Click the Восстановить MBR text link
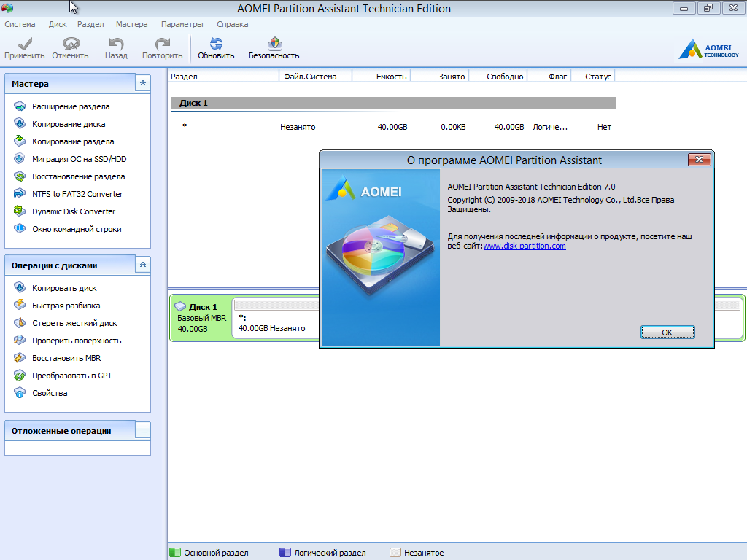This screenshot has height=560, width=747. (66, 358)
